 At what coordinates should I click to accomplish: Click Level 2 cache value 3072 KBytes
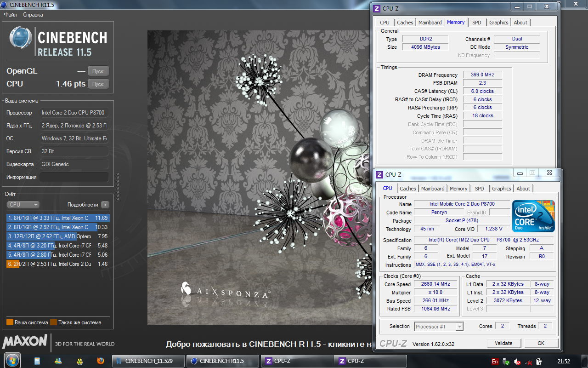point(508,301)
